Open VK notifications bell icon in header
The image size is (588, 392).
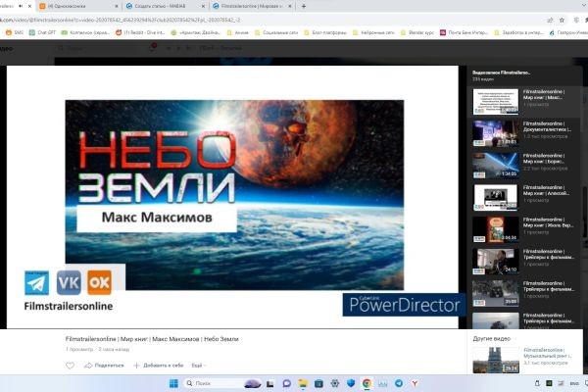pos(153,48)
